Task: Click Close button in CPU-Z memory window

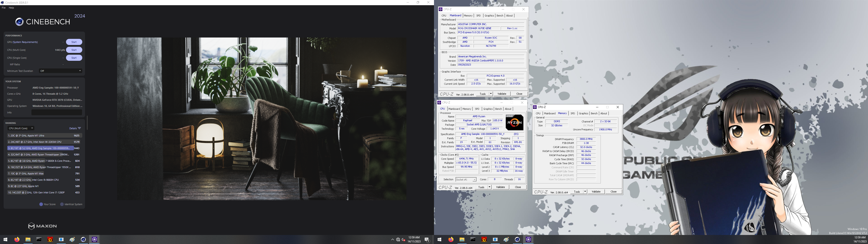Action: [614, 192]
